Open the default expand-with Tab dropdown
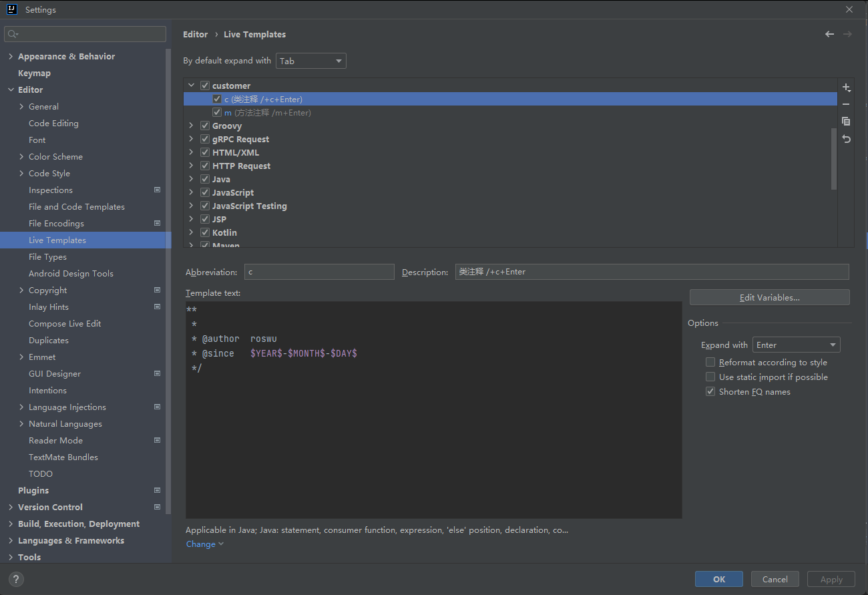 pos(311,61)
